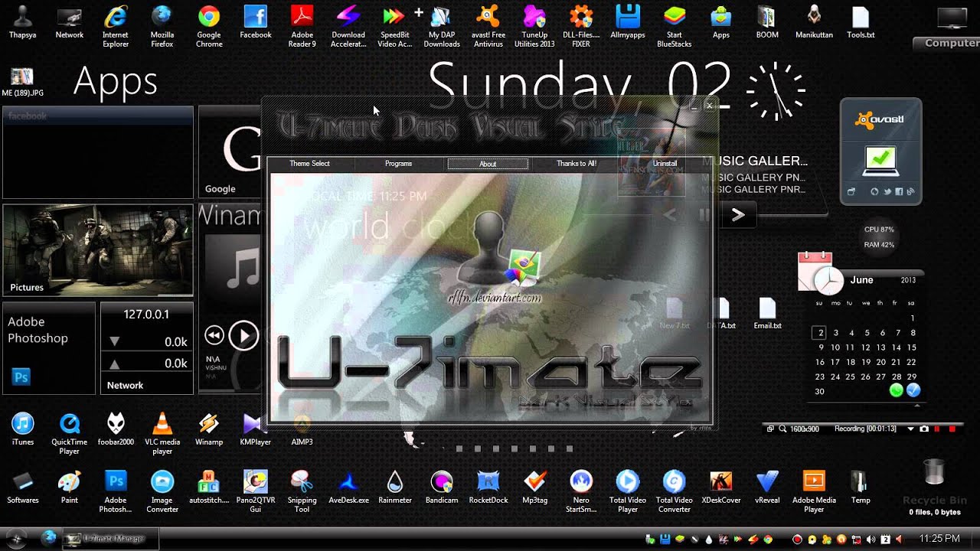Launch Internet Explorer from the desktop
Screen dimensions: 980x551
(x=116, y=26)
